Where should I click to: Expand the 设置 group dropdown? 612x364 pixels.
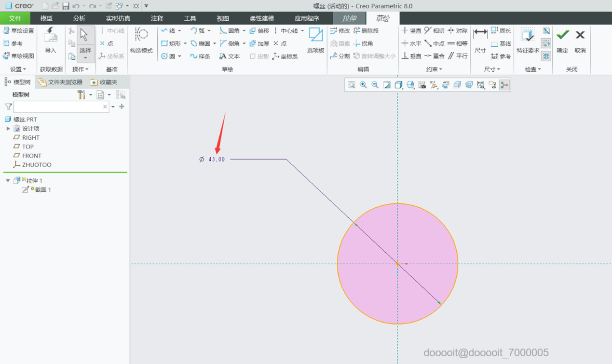(18, 69)
